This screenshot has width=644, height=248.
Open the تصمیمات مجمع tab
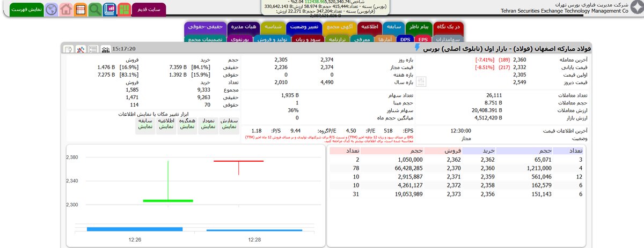point(205,39)
